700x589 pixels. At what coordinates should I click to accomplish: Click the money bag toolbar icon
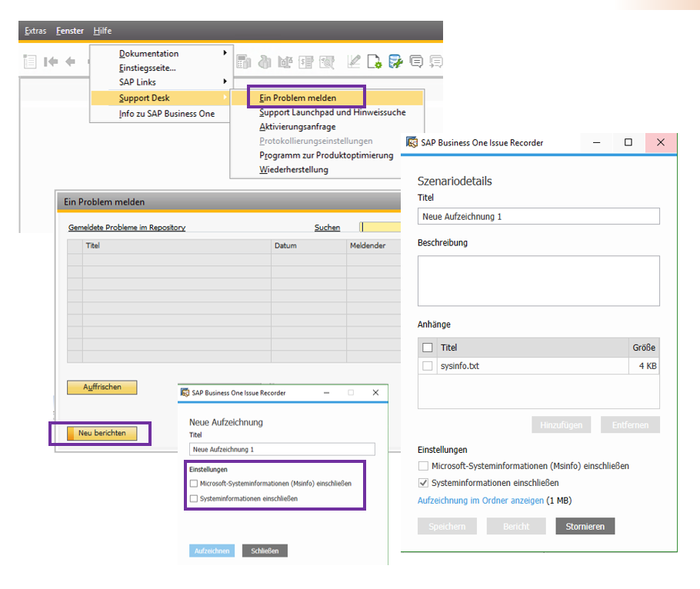pyautogui.click(x=265, y=62)
